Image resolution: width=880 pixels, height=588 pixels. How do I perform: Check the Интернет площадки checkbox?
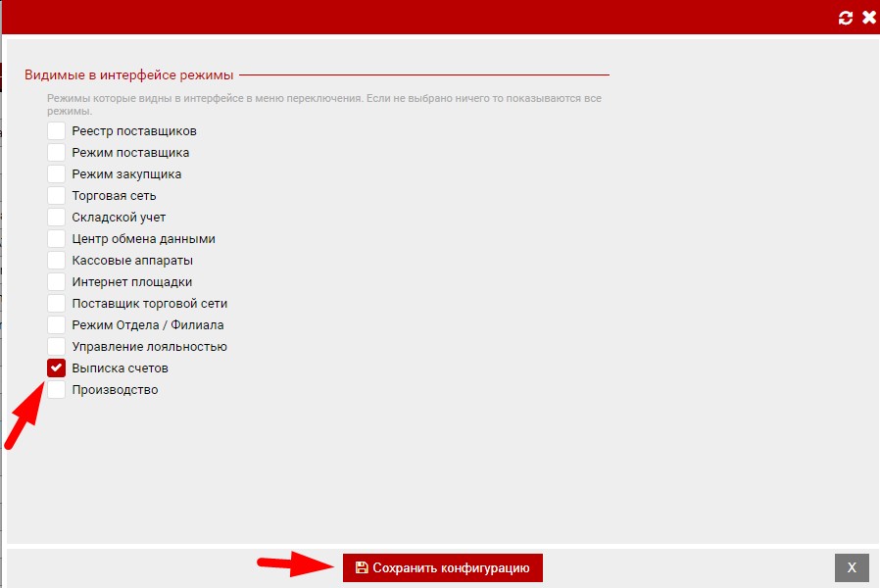pos(57,281)
